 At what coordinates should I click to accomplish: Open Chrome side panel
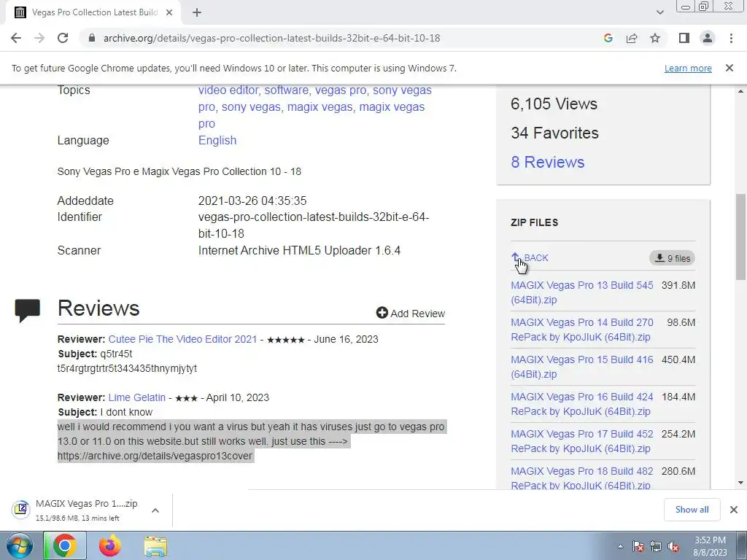click(684, 38)
